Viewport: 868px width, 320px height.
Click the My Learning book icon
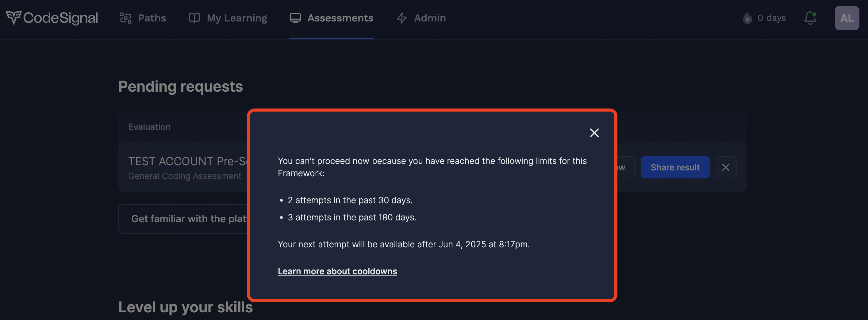tap(194, 18)
